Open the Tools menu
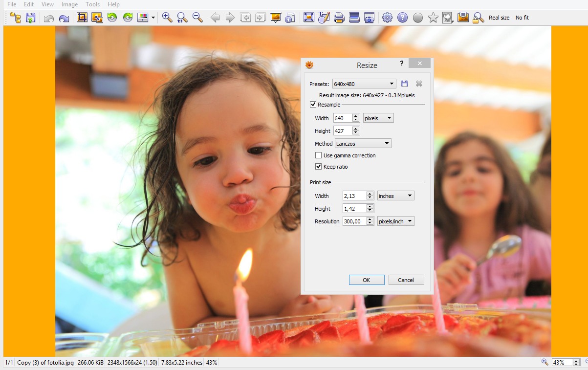The width and height of the screenshot is (588, 370). point(92,4)
